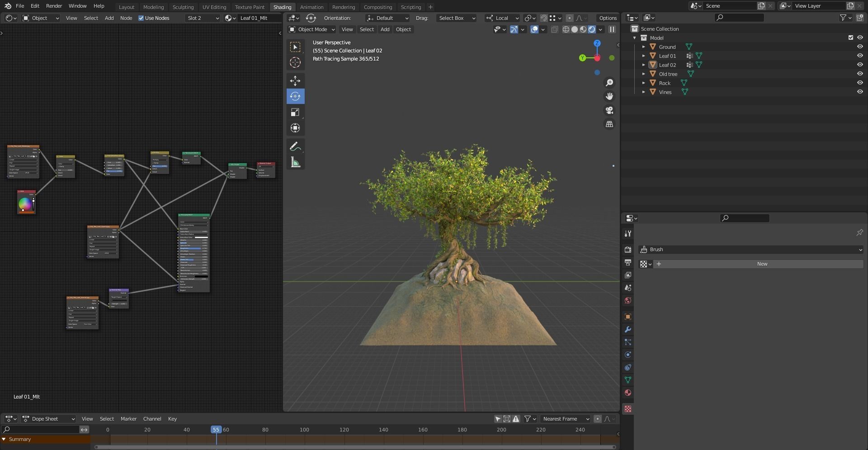Choose the Select Box tool icon
Image resolution: width=868 pixels, height=450 pixels.
point(295,47)
